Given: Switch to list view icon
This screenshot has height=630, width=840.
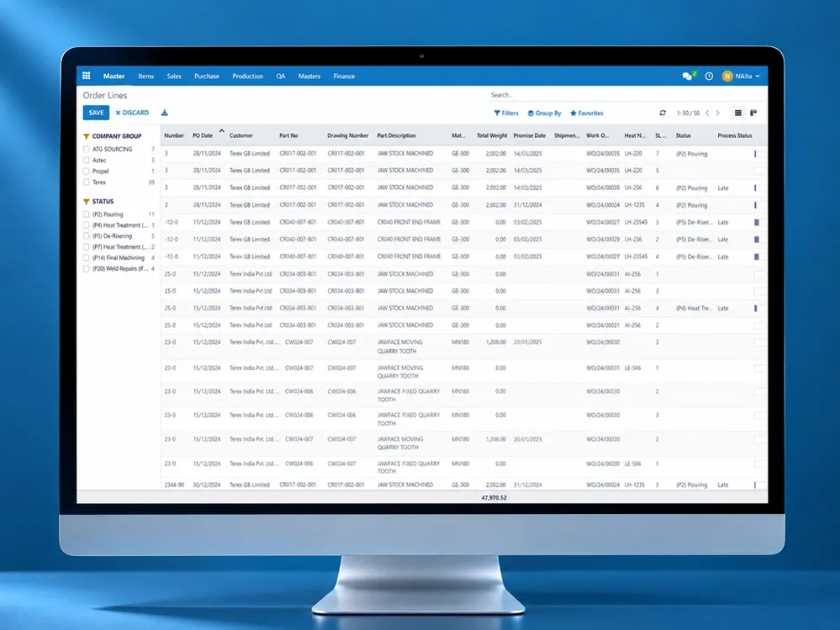Looking at the screenshot, I should pos(738,113).
